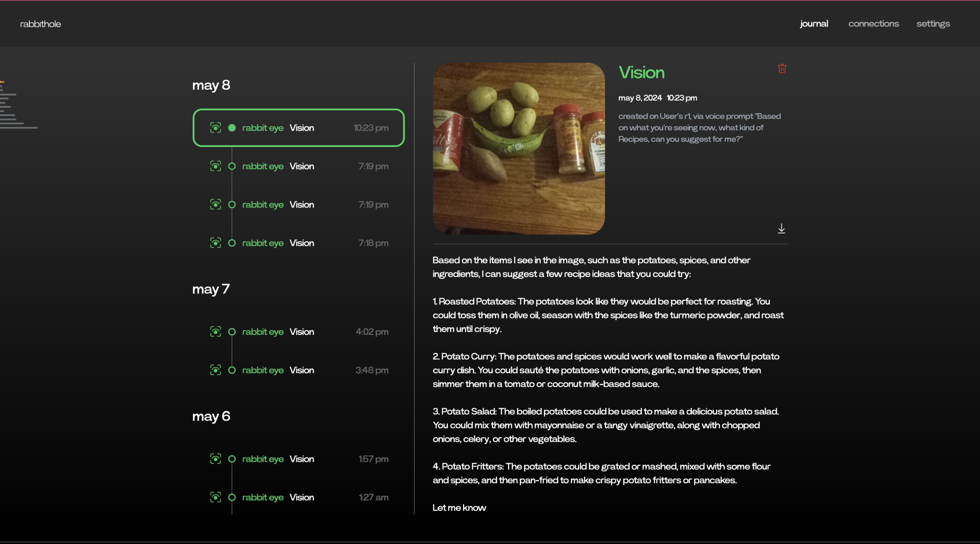Image resolution: width=980 pixels, height=544 pixels.
Task: Click the rabbit eye icon for 10:23 pm entry
Action: point(216,128)
